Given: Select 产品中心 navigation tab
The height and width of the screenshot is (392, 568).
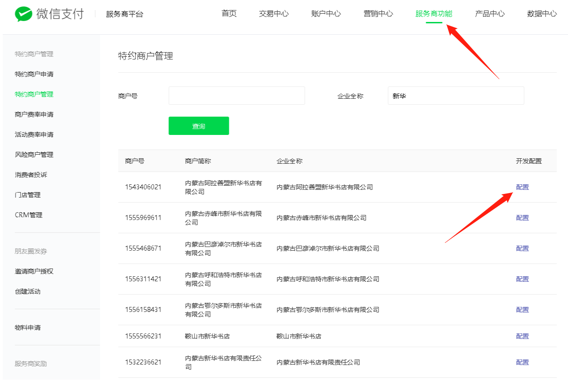Looking at the screenshot, I should pos(490,14).
